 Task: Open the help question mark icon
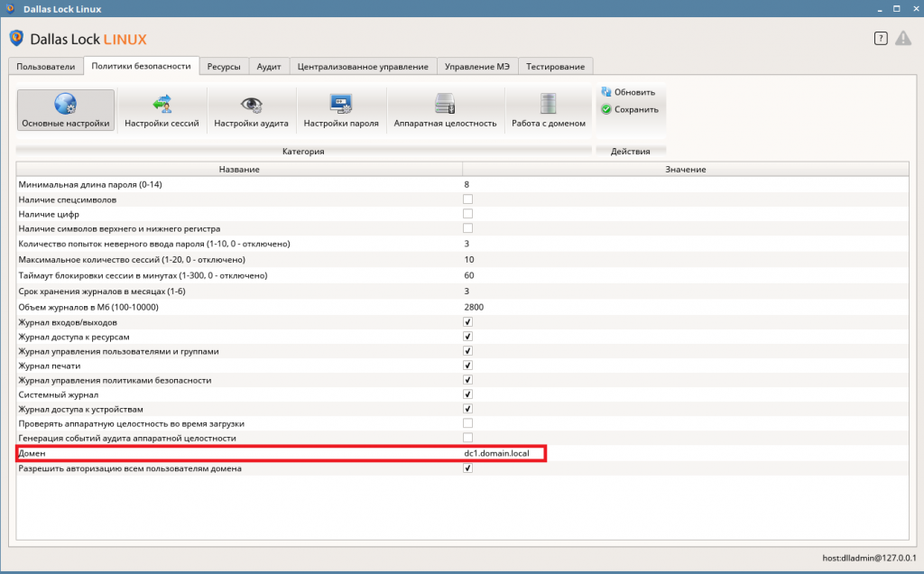881,39
